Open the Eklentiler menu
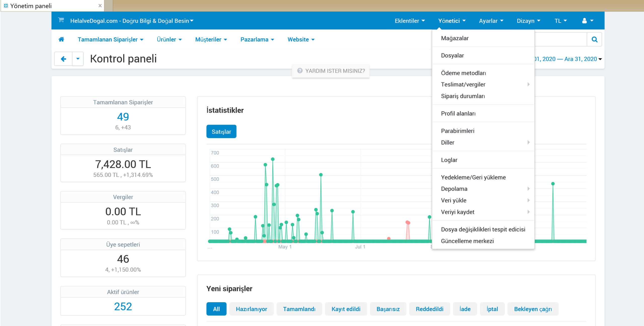This screenshot has height=326, width=644. pos(410,21)
